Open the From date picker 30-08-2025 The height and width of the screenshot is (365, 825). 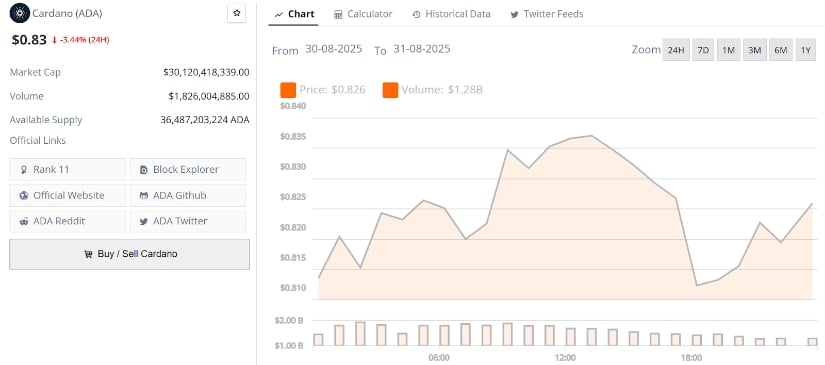[x=334, y=49]
